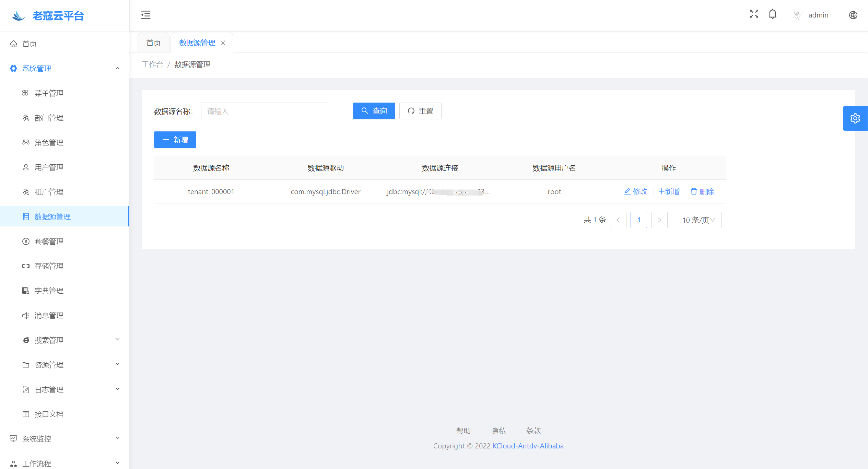
Task: Click the globe language switcher icon
Action: pyautogui.click(x=853, y=15)
